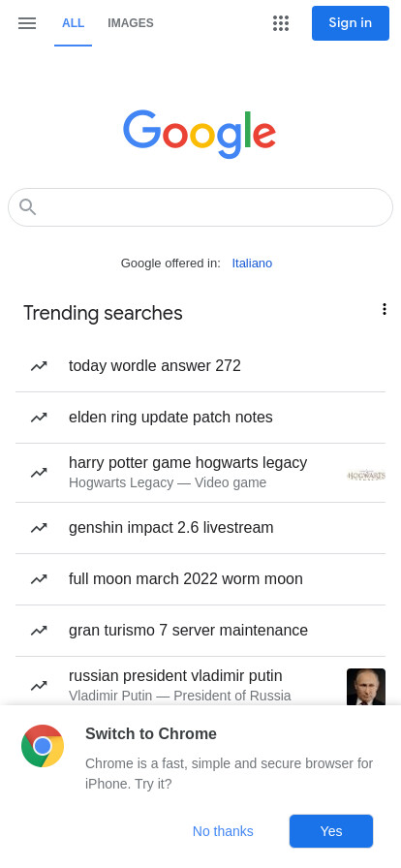Select the ALL tab

pos(73,23)
